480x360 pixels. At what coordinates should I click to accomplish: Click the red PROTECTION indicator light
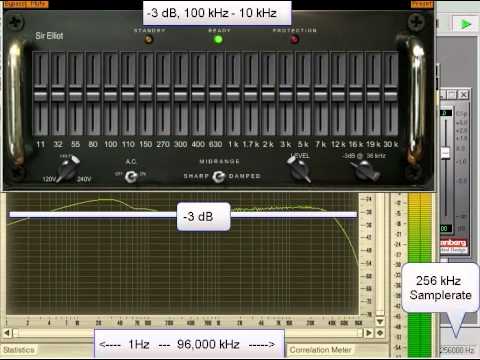pyautogui.click(x=294, y=40)
